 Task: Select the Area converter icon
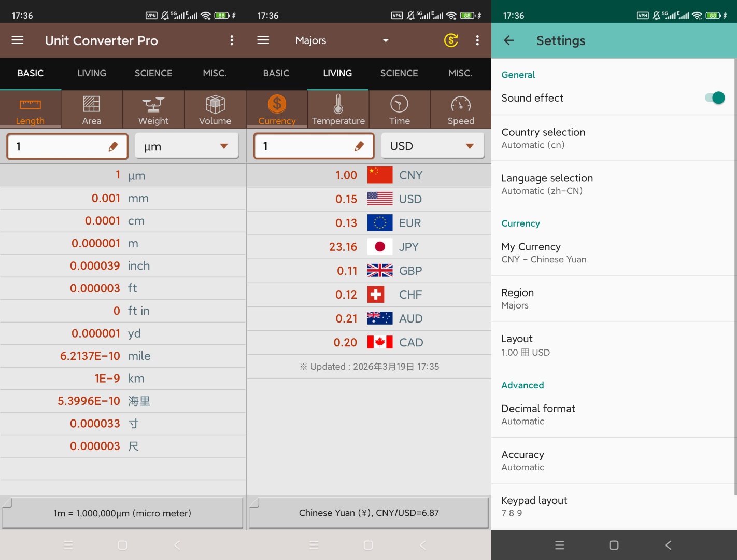(x=92, y=109)
